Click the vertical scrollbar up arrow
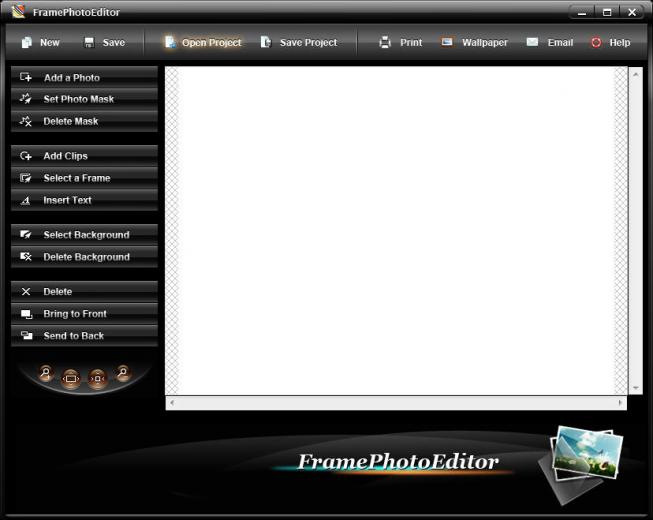This screenshot has width=653, height=520. point(636,75)
